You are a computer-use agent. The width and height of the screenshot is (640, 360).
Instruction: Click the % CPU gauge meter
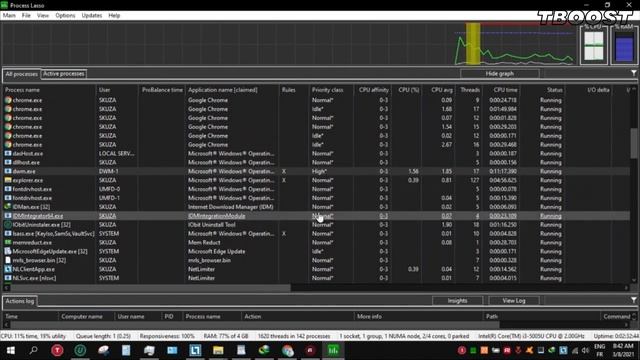[x=593, y=45]
